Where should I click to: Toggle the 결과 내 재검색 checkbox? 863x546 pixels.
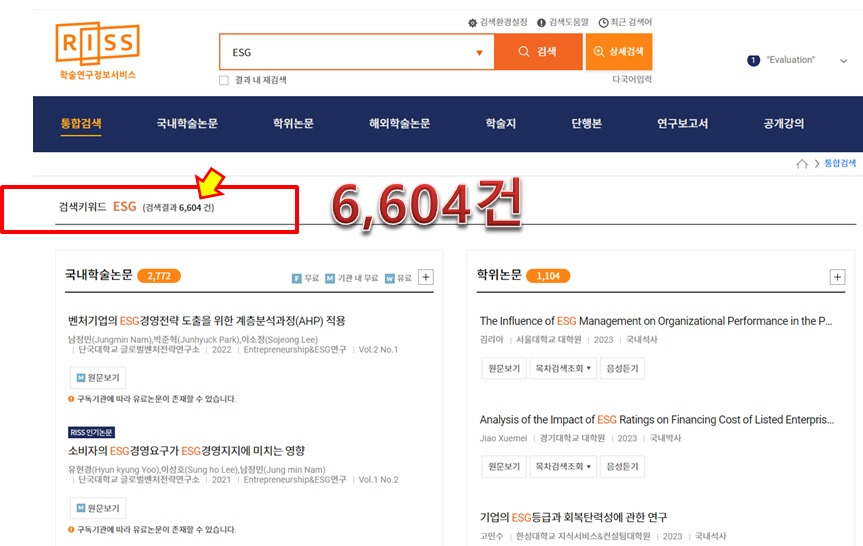click(x=224, y=80)
